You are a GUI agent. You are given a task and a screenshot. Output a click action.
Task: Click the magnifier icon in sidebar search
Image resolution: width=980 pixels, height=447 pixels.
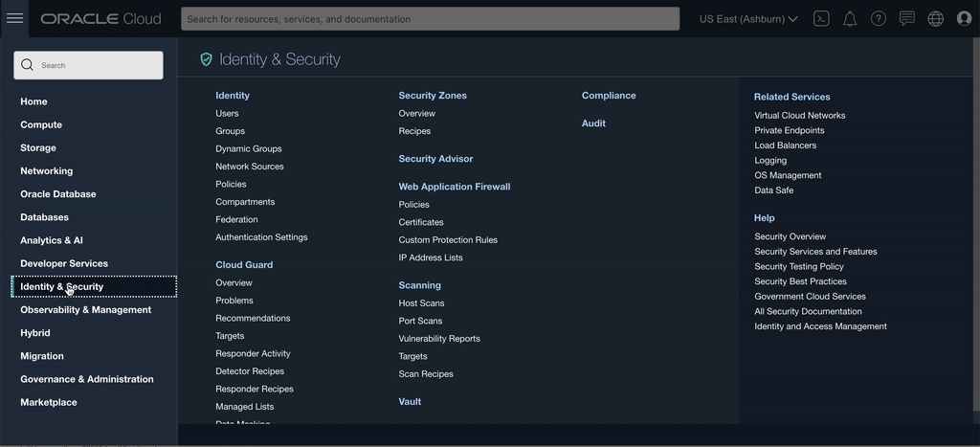(x=27, y=65)
